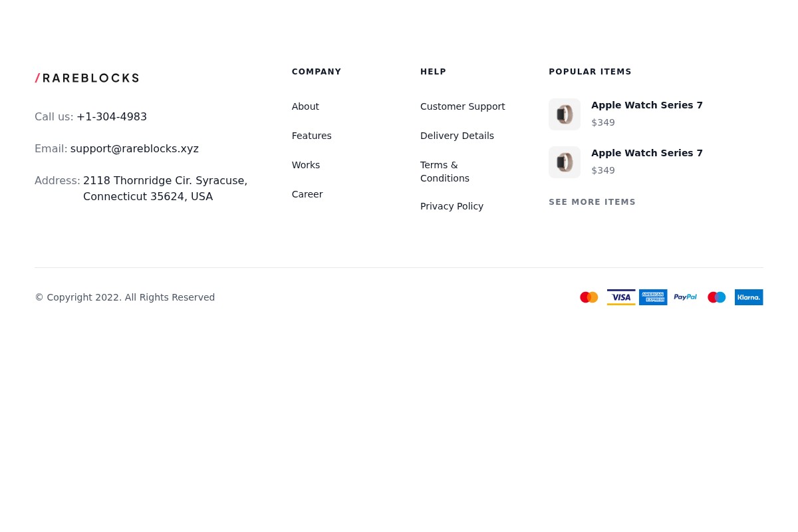The image size is (798, 532).
Task: Click the Features link
Action: pos(311,136)
